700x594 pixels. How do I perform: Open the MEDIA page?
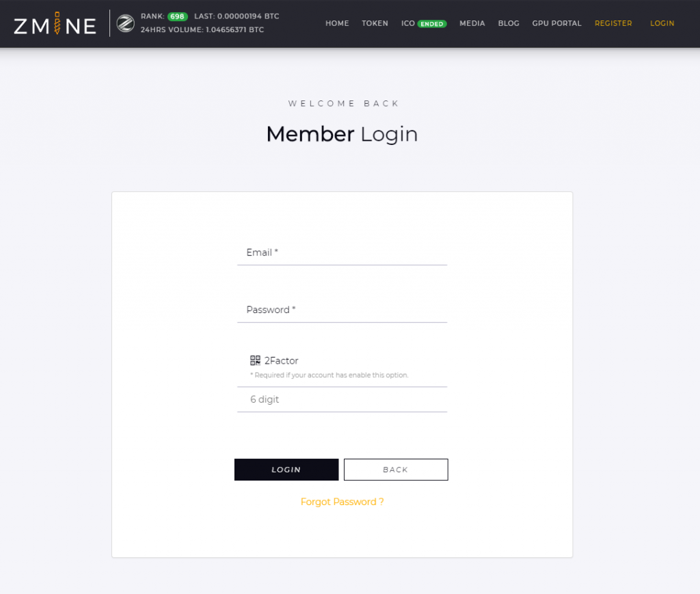pos(472,23)
